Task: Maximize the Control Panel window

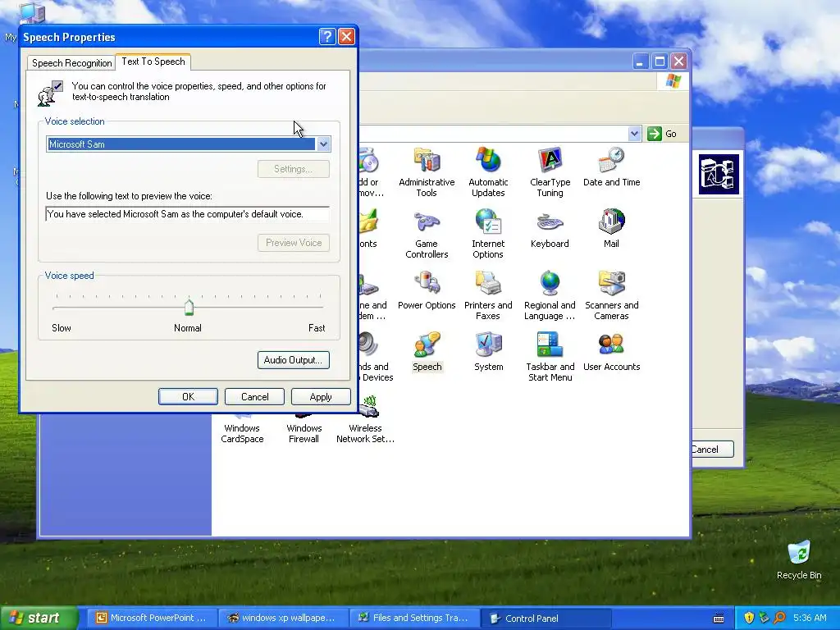Action: click(660, 61)
